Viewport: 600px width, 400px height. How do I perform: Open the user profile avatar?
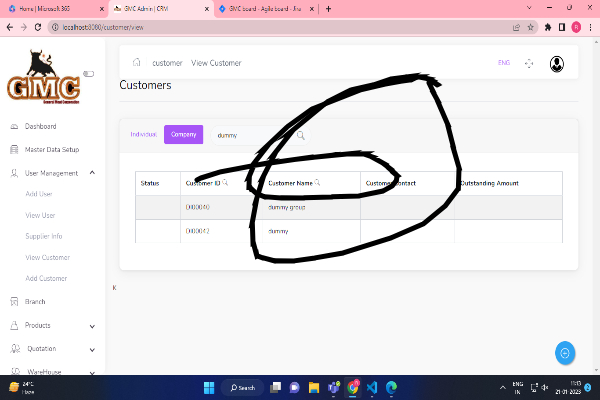[x=557, y=63]
